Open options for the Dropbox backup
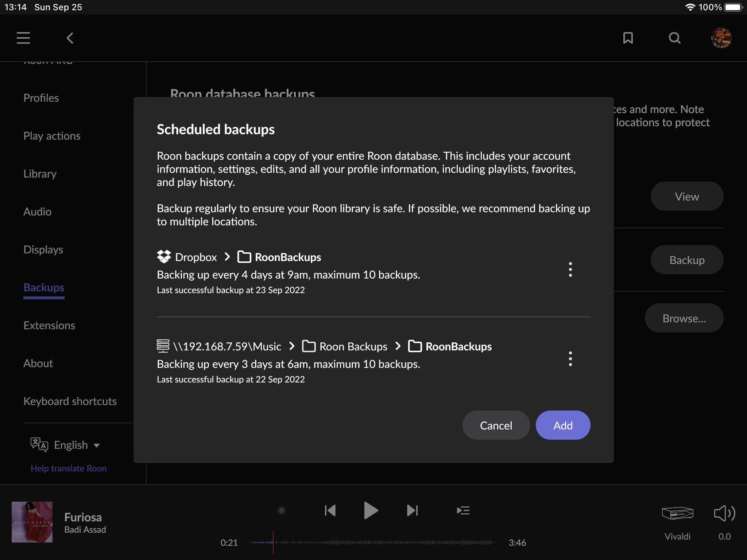The width and height of the screenshot is (747, 560). pos(570,270)
